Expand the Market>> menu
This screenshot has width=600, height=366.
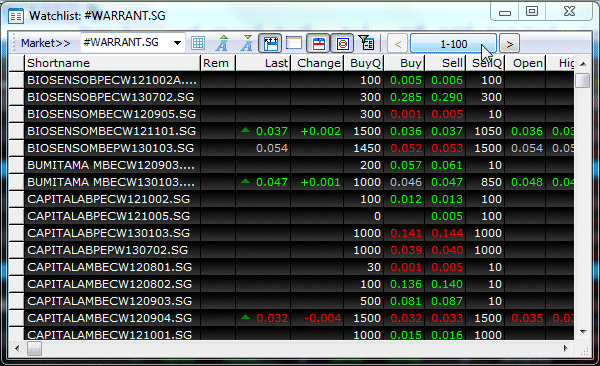tap(46, 43)
